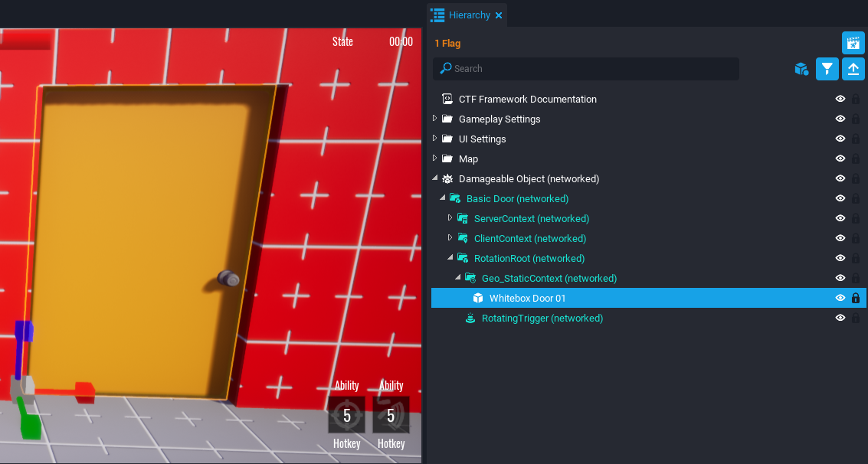This screenshot has width=868, height=464.
Task: Toggle visibility of Whitebox Door 01
Action: 840,299
